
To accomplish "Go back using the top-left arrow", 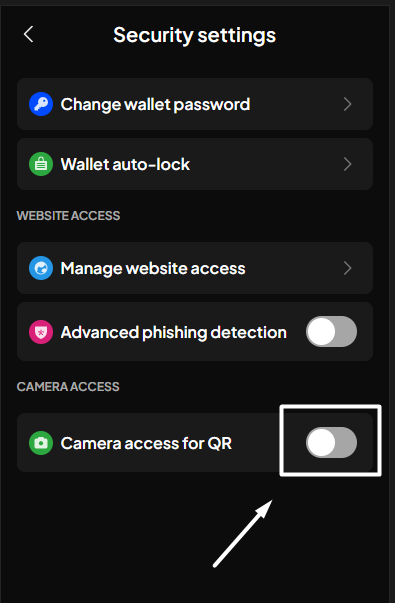I will coord(28,34).
